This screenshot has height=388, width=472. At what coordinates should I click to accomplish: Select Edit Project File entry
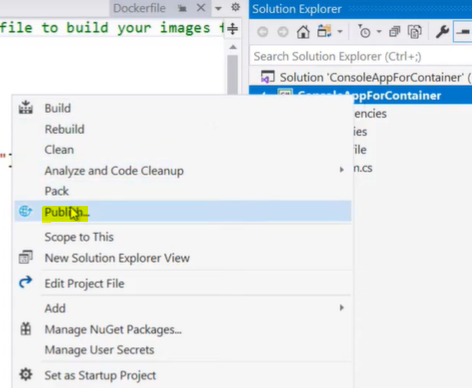84,283
